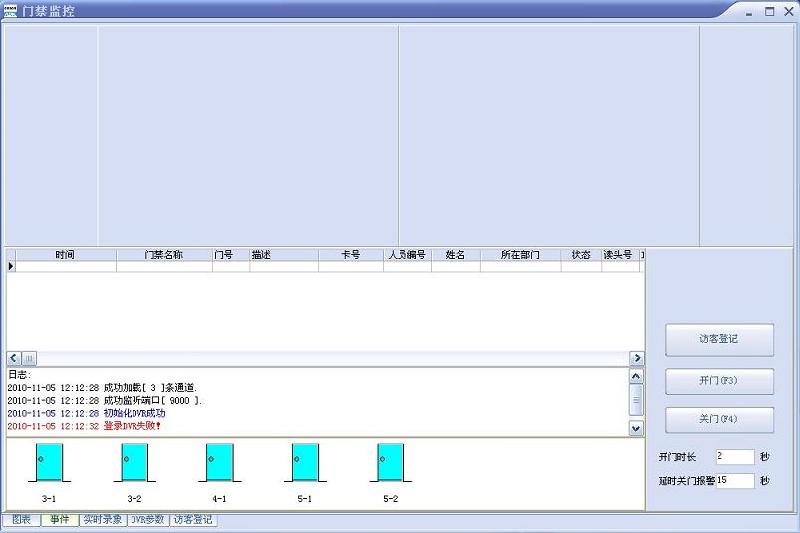Click the 时间 column header

coord(65,255)
